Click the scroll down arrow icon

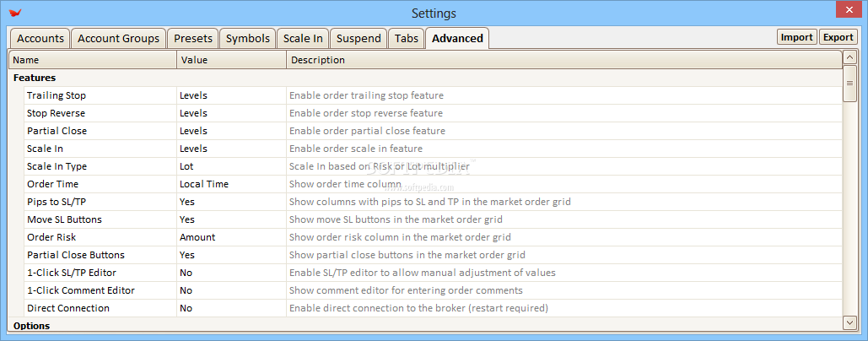point(849,322)
